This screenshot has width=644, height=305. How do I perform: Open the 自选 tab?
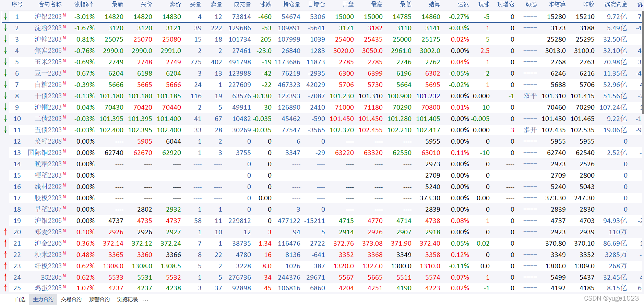click(20, 300)
